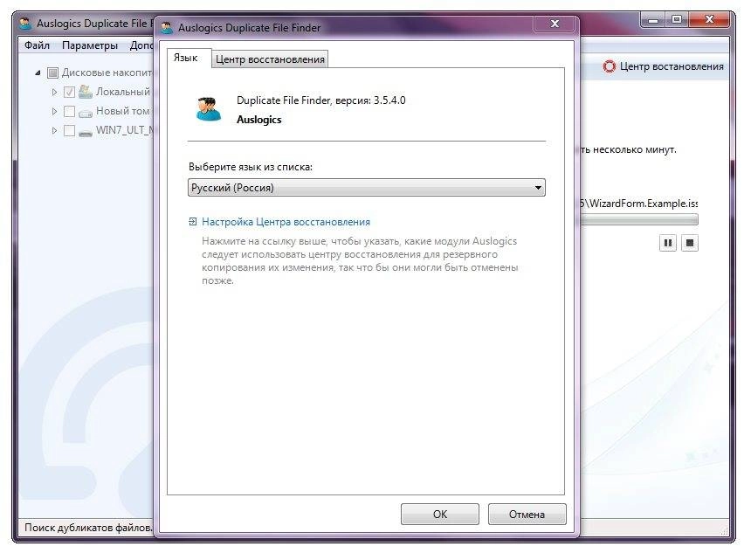This screenshot has width=751, height=560.
Task: Open the Файл menu in main window
Action: coord(37,45)
